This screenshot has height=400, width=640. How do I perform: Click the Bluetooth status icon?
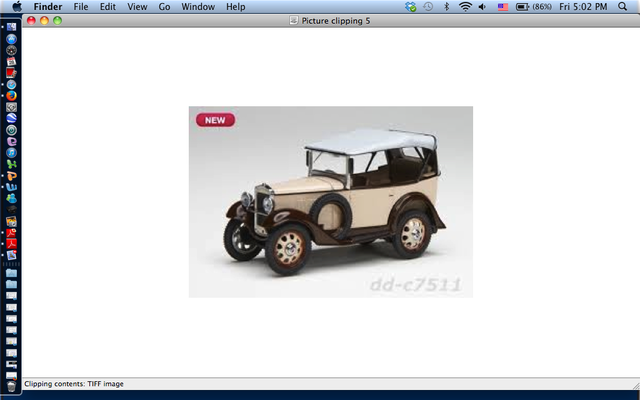pyautogui.click(x=447, y=7)
